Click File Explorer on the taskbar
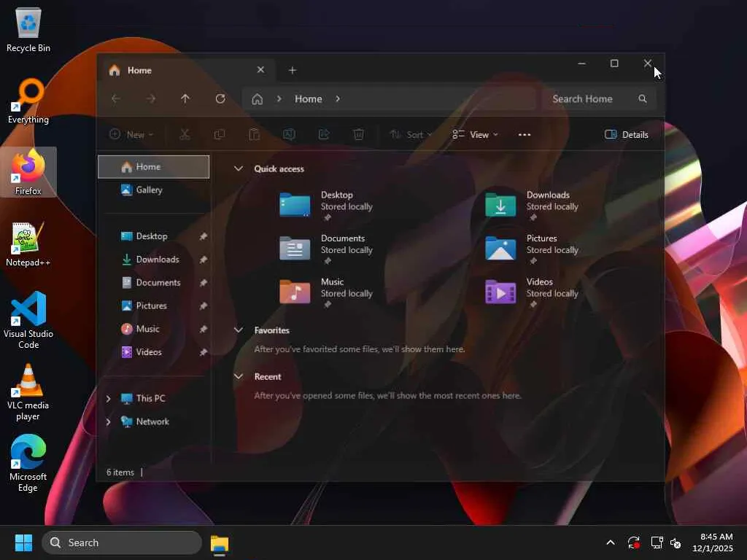 (x=220, y=544)
